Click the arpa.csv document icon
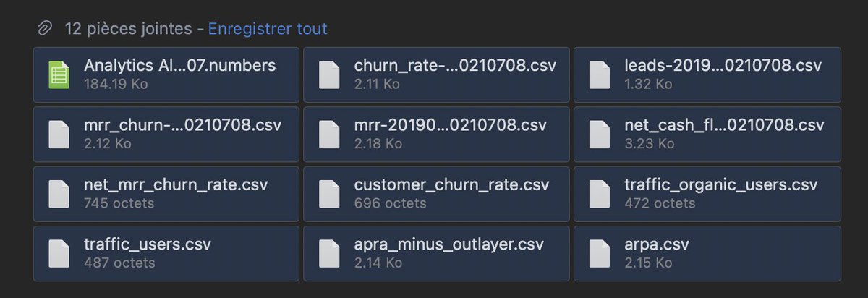 click(x=600, y=253)
